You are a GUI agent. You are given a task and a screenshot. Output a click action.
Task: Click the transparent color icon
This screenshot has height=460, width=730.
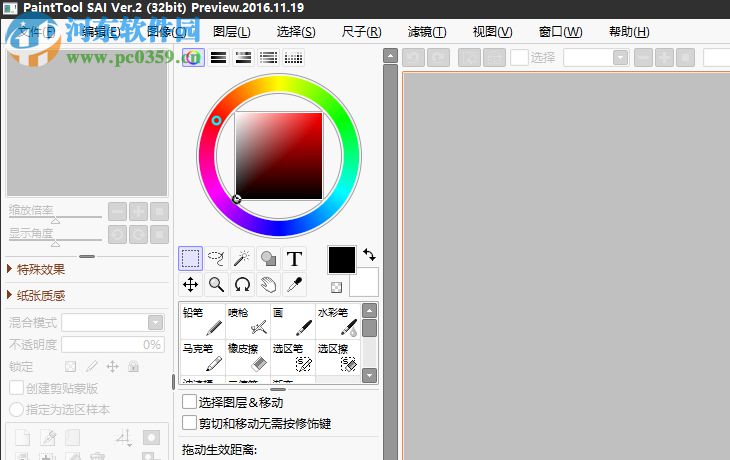click(336, 287)
